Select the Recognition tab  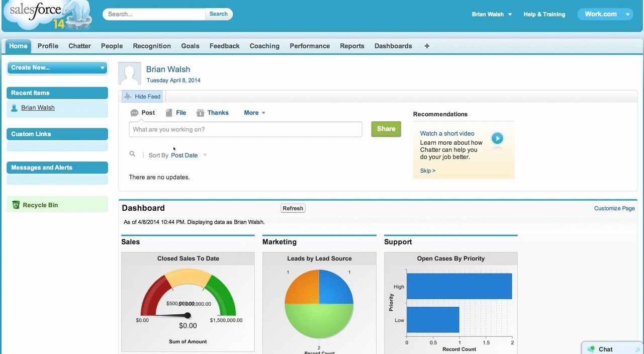click(152, 46)
